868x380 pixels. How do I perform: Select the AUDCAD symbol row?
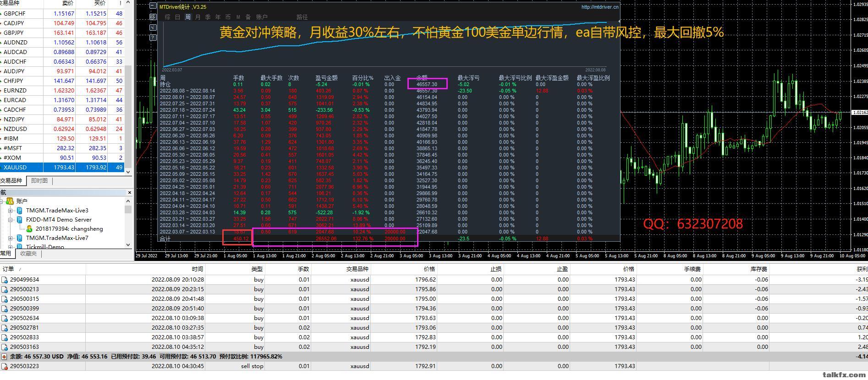(x=62, y=52)
